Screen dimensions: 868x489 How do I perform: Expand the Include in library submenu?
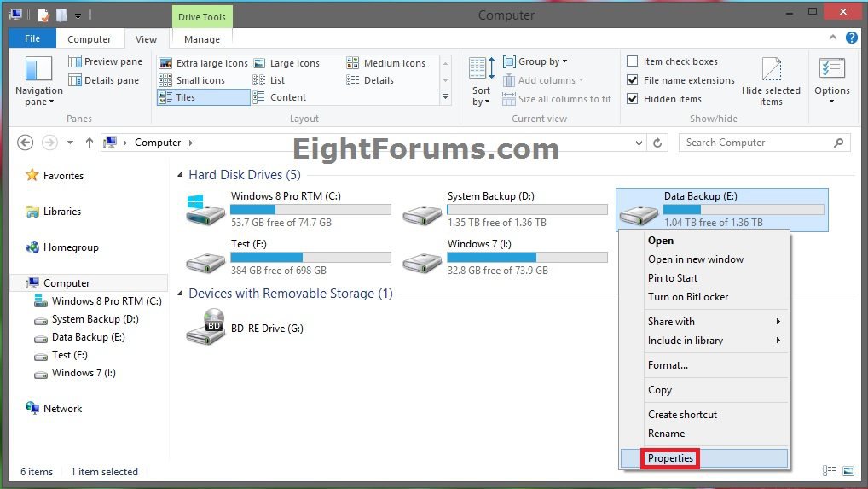pos(704,341)
